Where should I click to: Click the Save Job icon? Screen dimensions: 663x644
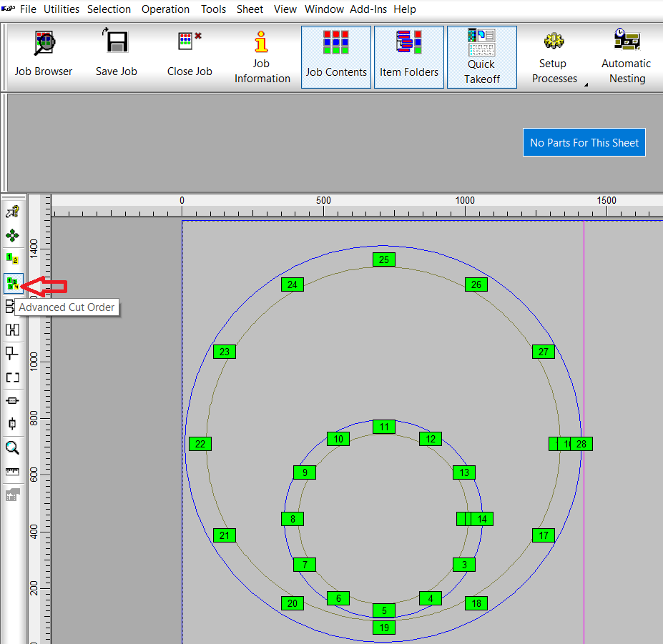[x=116, y=44]
